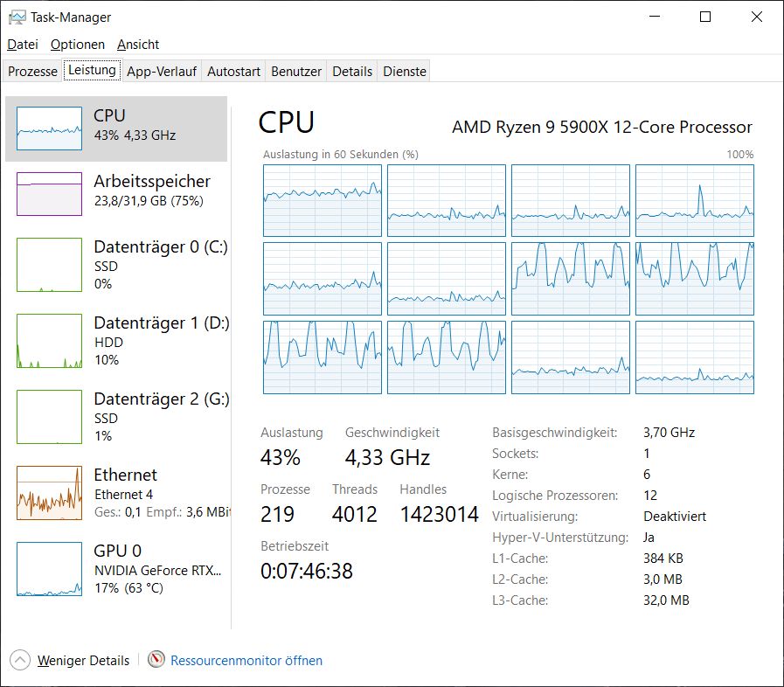The image size is (784, 687).
Task: Click the Ressourcenmonitor gauge icon
Action: click(x=156, y=660)
